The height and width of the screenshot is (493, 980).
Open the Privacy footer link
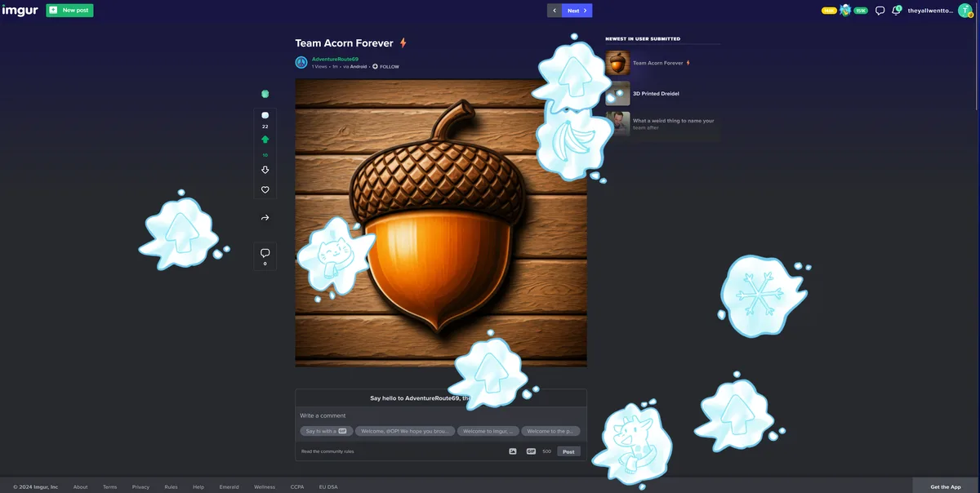[140, 486]
